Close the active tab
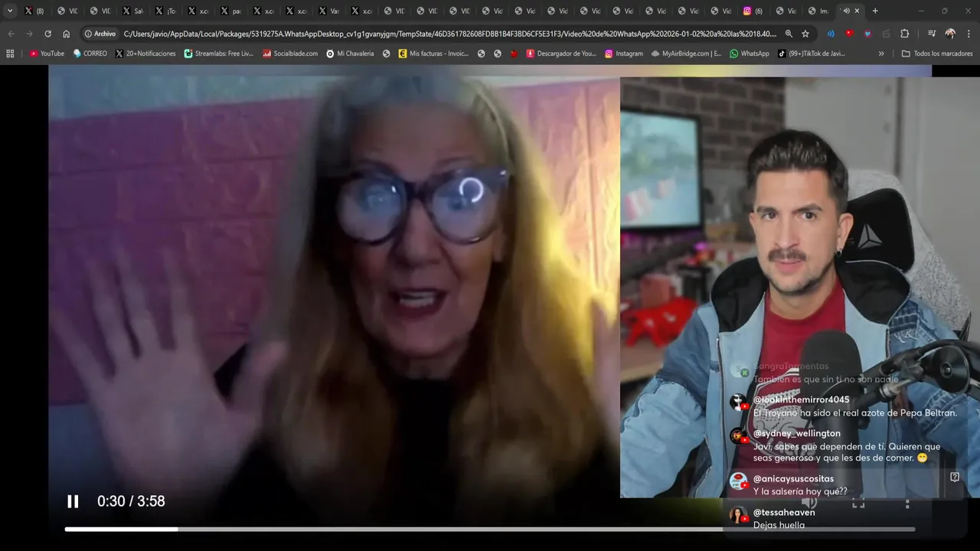The image size is (980, 551). pyautogui.click(x=857, y=11)
